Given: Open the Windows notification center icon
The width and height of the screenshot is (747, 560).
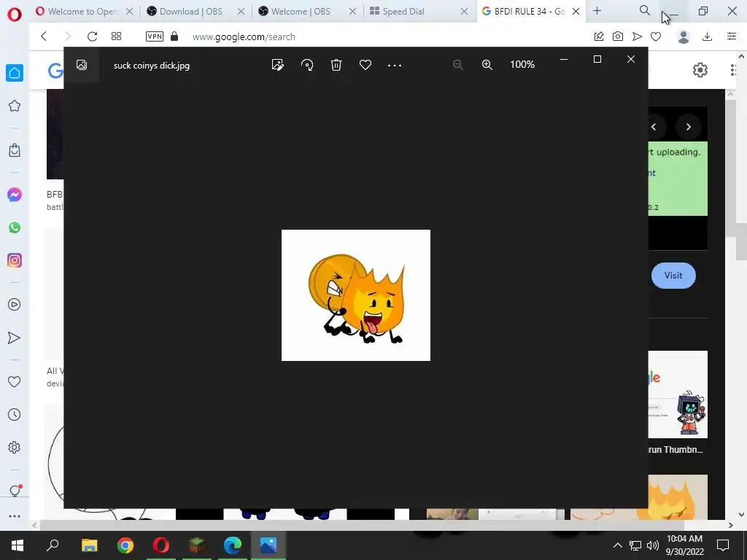Looking at the screenshot, I should click(x=723, y=545).
